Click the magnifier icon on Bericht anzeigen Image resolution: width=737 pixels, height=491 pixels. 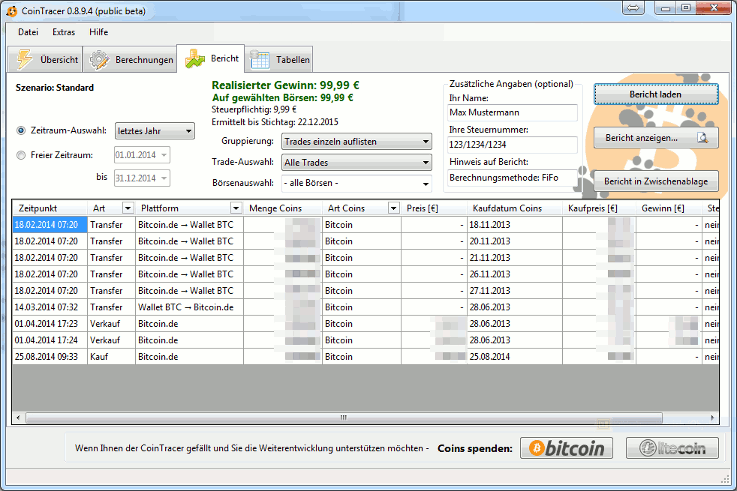pos(702,138)
